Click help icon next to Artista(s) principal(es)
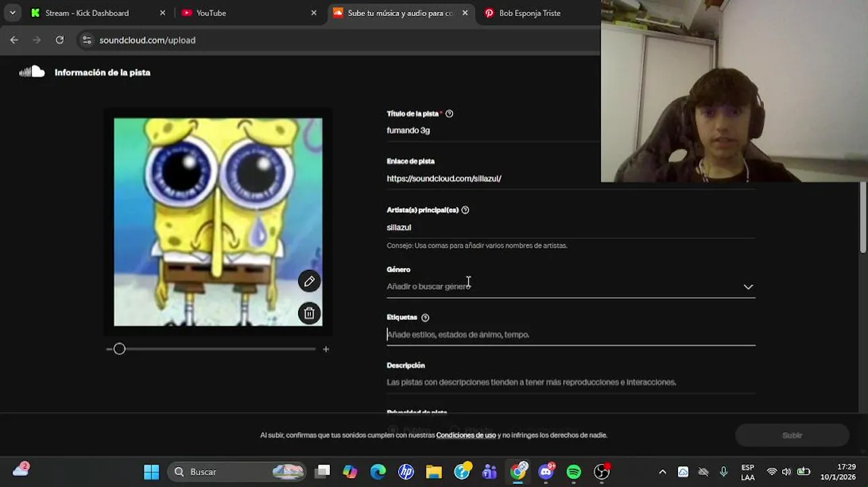The image size is (868, 487). point(465,210)
